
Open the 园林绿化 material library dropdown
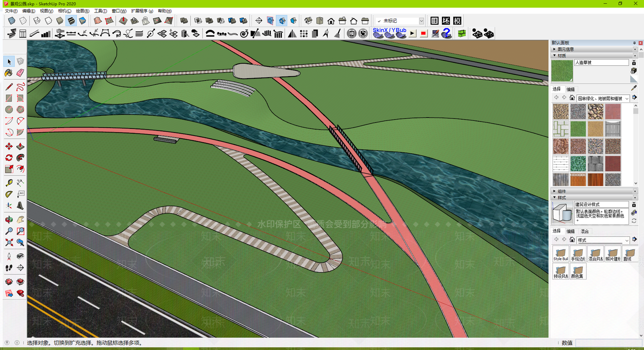point(603,98)
